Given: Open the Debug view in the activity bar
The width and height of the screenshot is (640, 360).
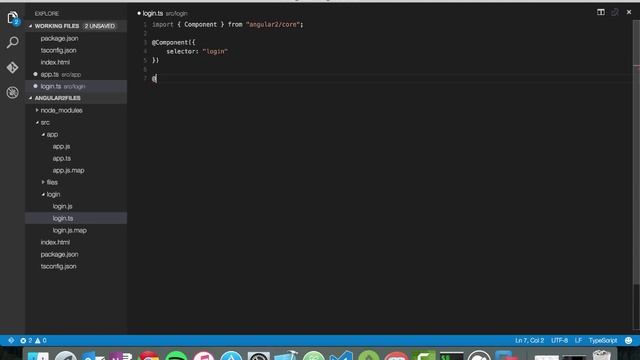Looking at the screenshot, I should (13, 92).
